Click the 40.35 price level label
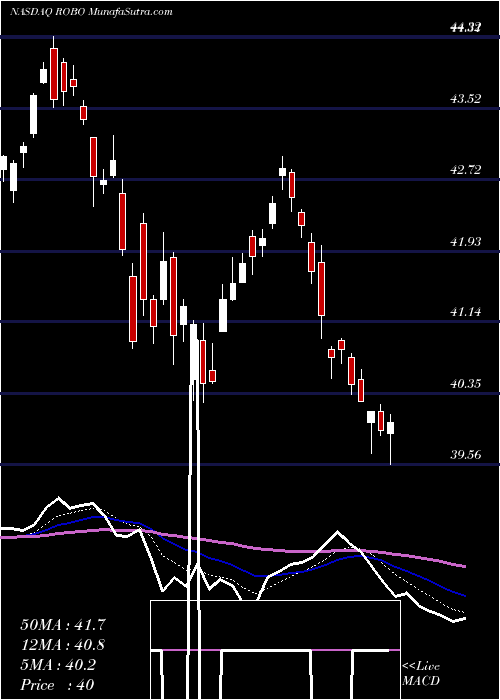This screenshot has width=500, height=700. click(466, 383)
